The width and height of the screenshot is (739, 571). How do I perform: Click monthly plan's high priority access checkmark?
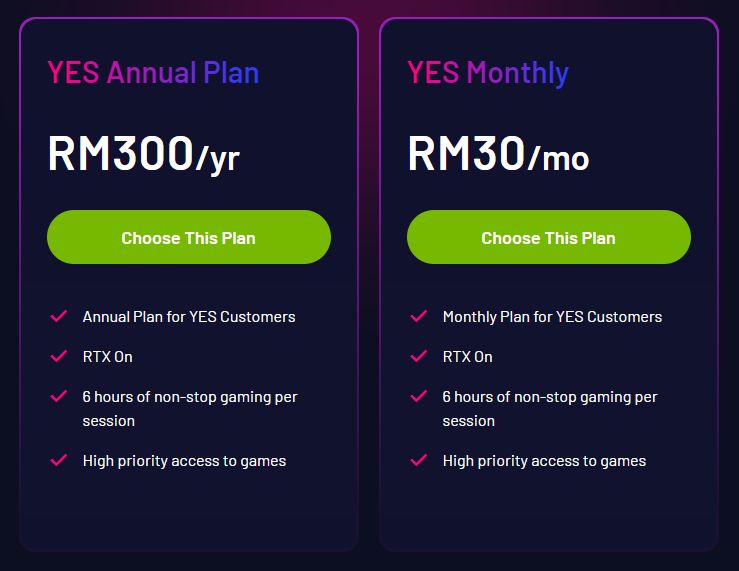419,460
